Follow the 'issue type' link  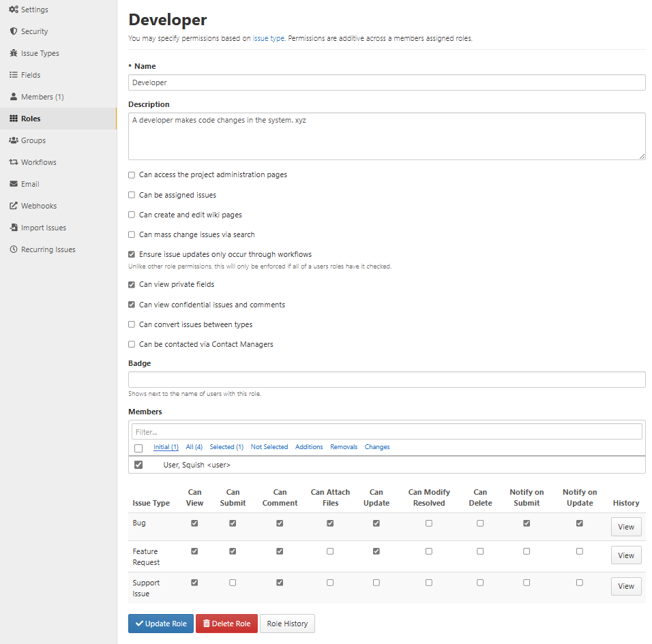(269, 38)
